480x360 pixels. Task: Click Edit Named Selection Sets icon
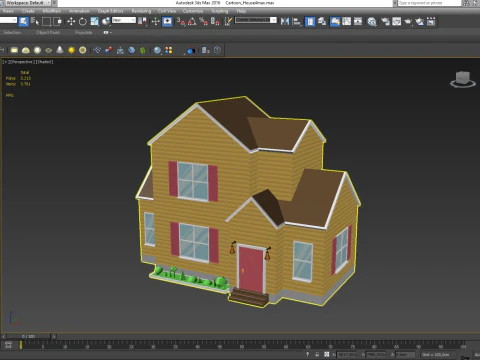pos(228,22)
